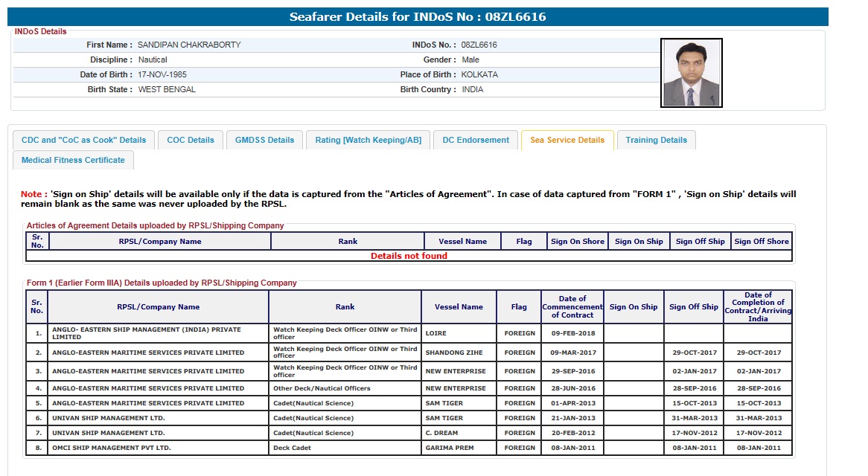Click the red "Details not found" message
Viewport: 868px width, 476px height.
point(409,256)
